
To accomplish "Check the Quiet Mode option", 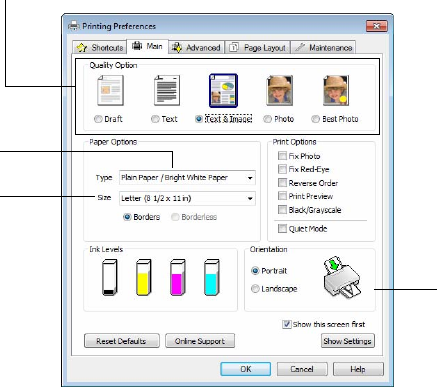I will point(282,228).
